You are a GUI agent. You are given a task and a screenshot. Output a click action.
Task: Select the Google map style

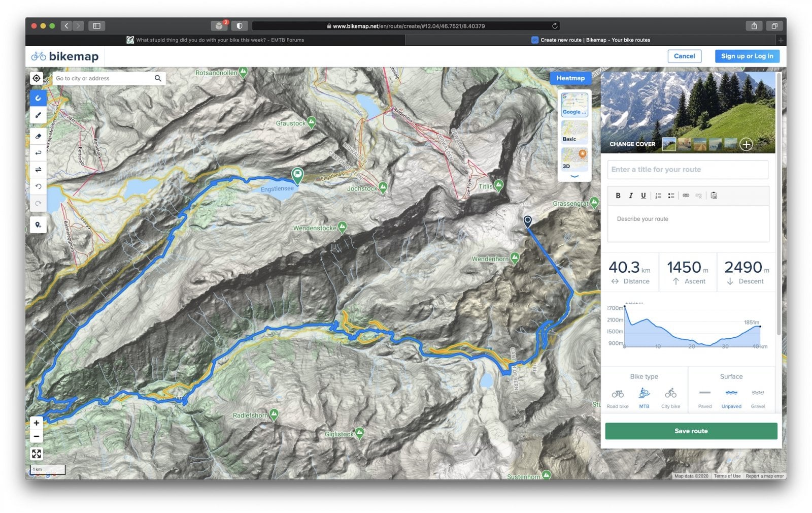click(x=574, y=105)
